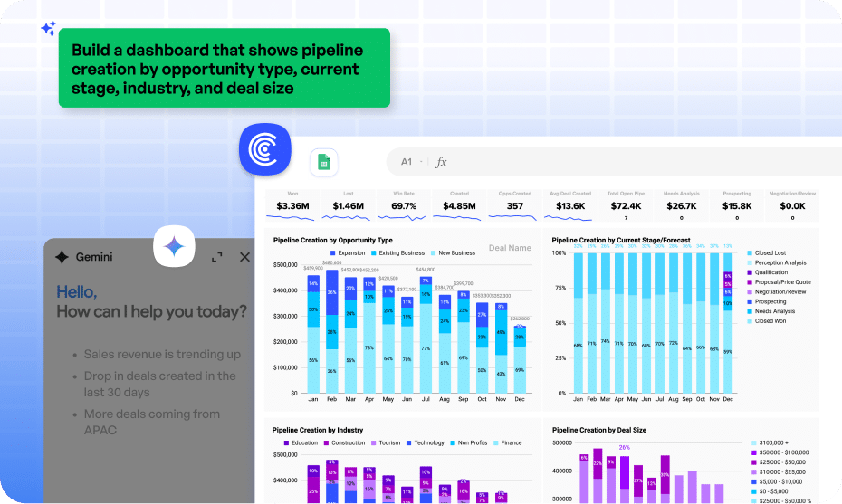Viewport: 842px width, 504px height.
Task: Click the blue sparkle icon beside prompt
Action: click(x=48, y=28)
